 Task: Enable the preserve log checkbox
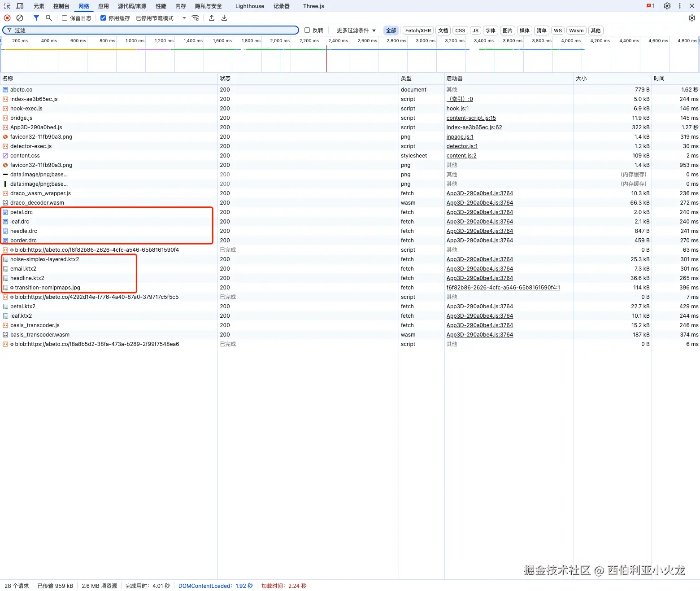(x=65, y=18)
